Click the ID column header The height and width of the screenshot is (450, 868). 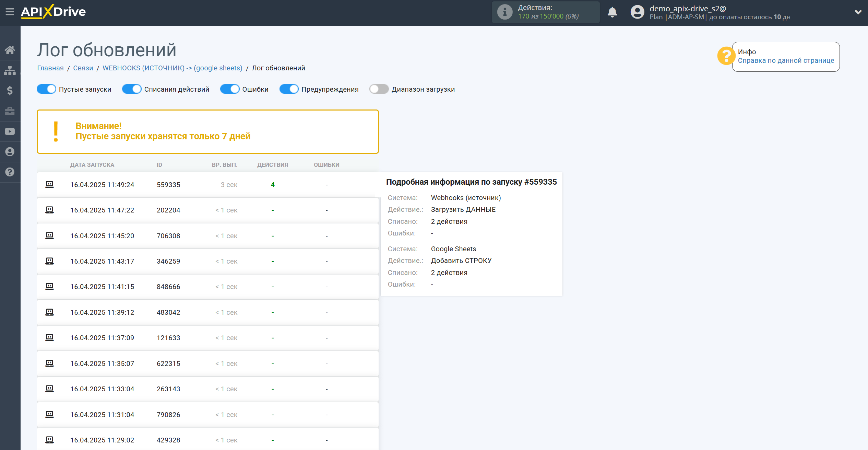coord(159,165)
